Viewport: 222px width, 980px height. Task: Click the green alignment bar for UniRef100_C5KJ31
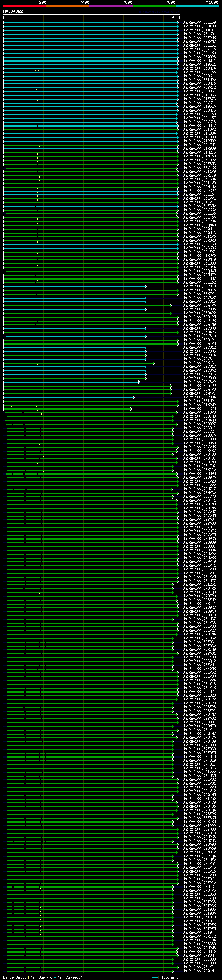pos(79,363)
